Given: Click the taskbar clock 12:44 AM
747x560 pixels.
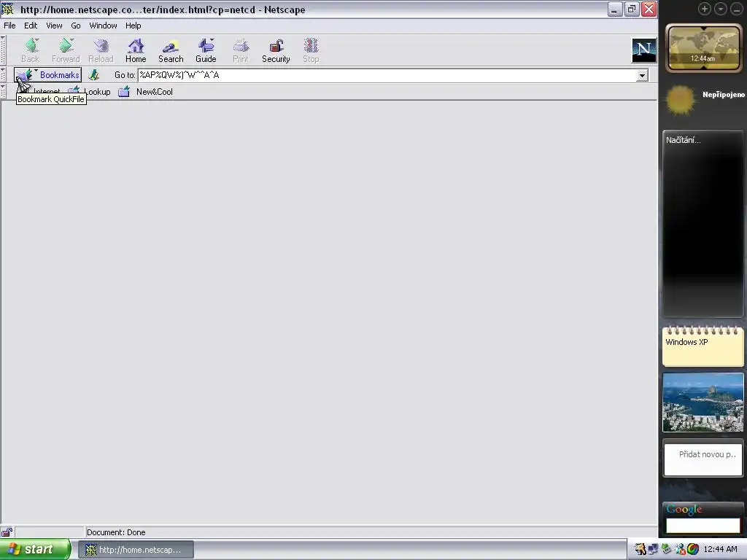Looking at the screenshot, I should pos(720,549).
